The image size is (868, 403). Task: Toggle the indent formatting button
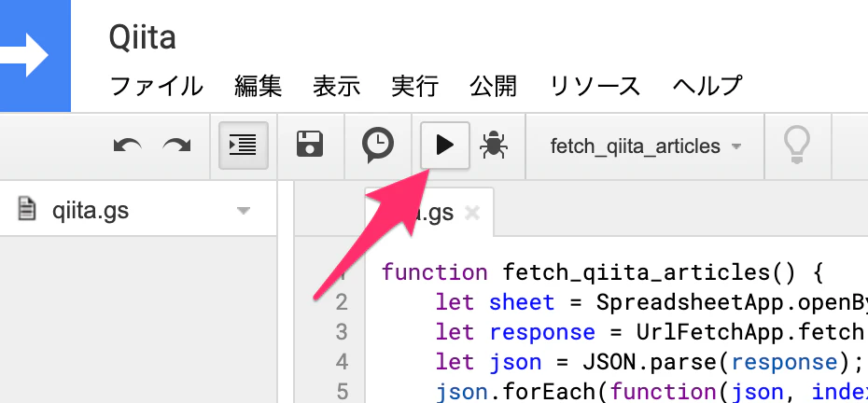(244, 146)
